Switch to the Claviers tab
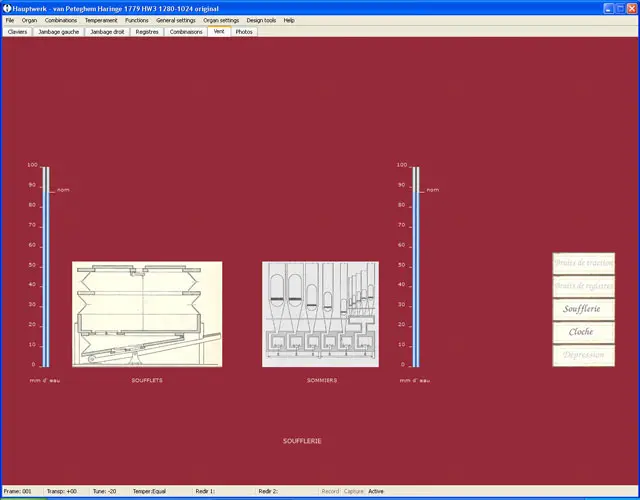Image resolution: width=640 pixels, height=500 pixels. click(17, 31)
